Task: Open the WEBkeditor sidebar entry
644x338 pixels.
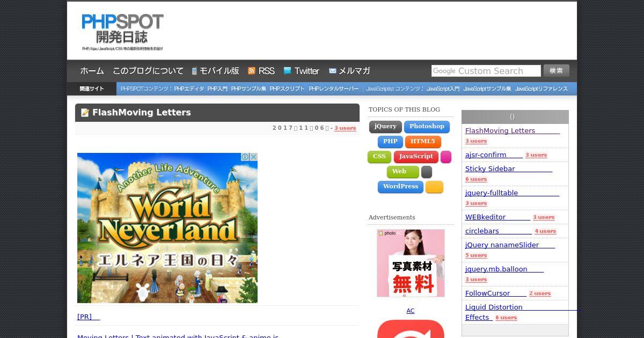Action: tap(497, 217)
